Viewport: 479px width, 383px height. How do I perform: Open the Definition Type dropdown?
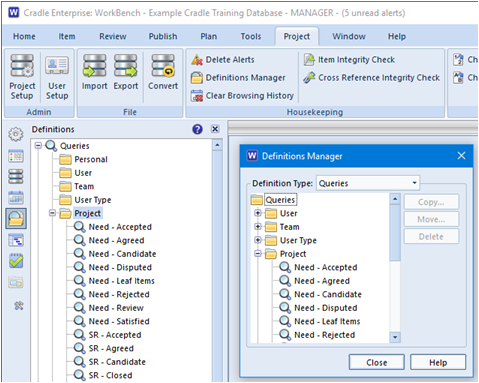click(368, 183)
